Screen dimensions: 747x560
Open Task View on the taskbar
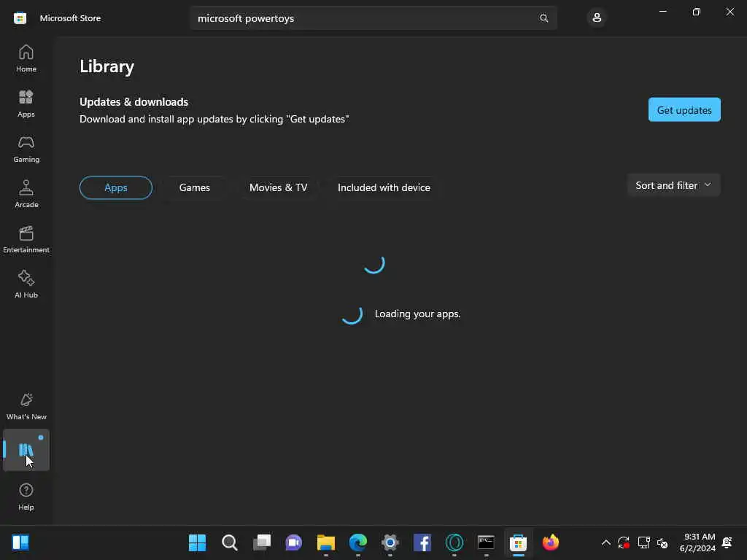(x=262, y=542)
